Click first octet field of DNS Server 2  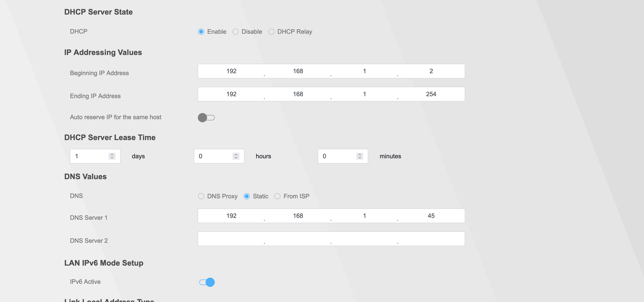click(x=231, y=239)
